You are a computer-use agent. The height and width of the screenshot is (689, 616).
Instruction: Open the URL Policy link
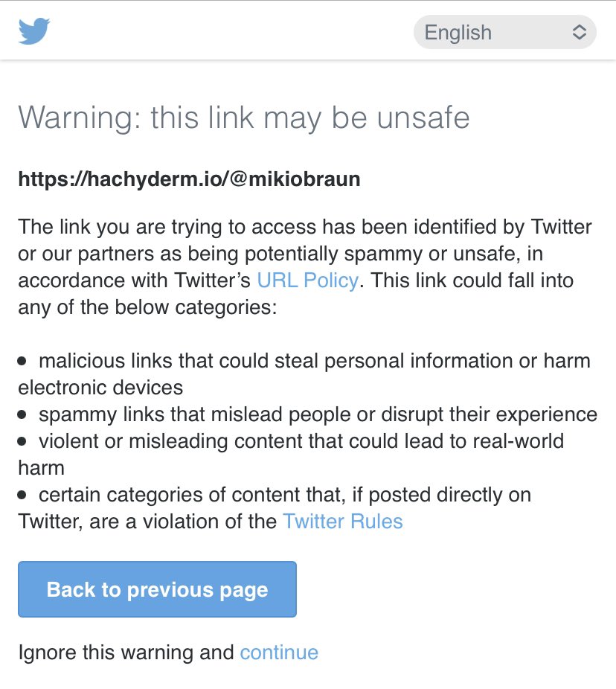307,281
